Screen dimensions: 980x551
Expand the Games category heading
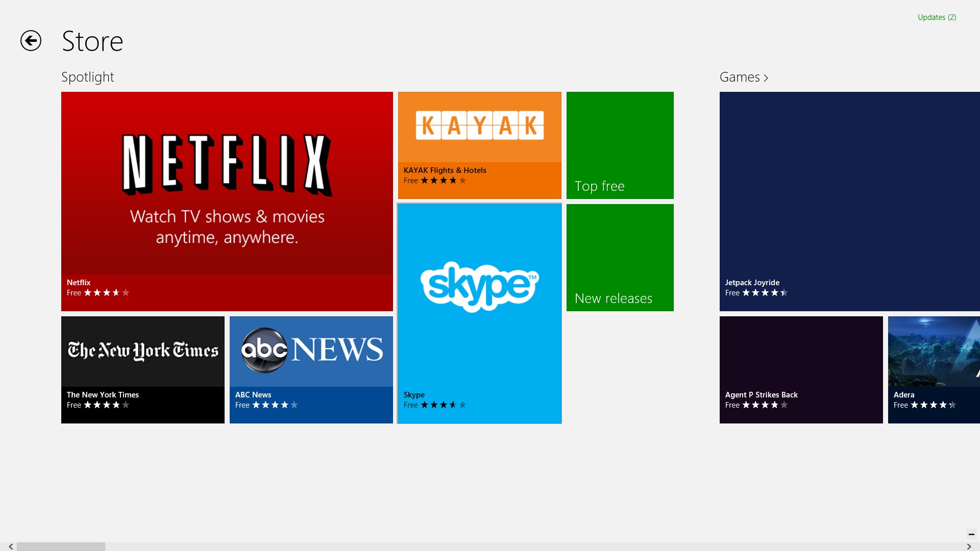(x=744, y=77)
